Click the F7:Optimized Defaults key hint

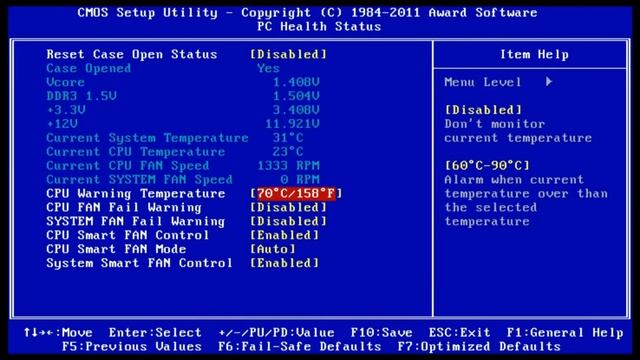(x=479, y=347)
